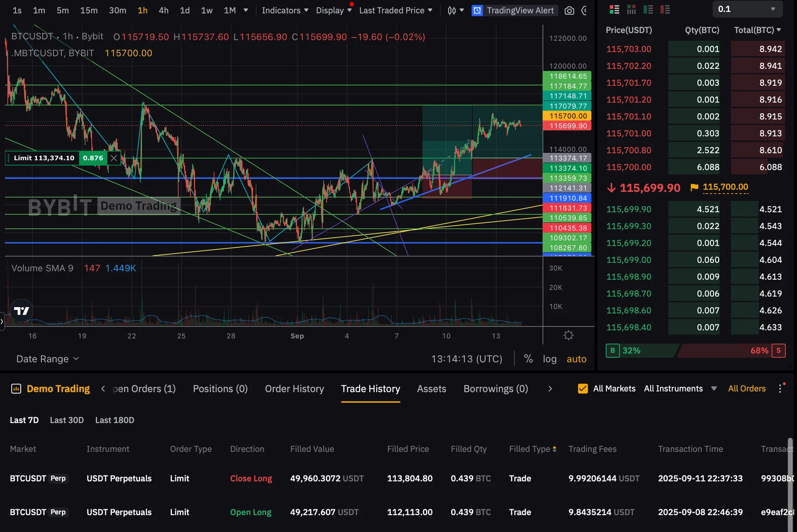
Task: Open the Indicators dropdown
Action: point(285,10)
